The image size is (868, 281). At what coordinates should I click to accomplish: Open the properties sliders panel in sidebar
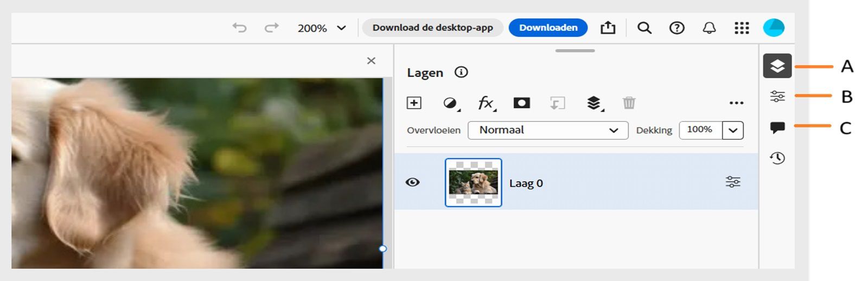tap(777, 97)
